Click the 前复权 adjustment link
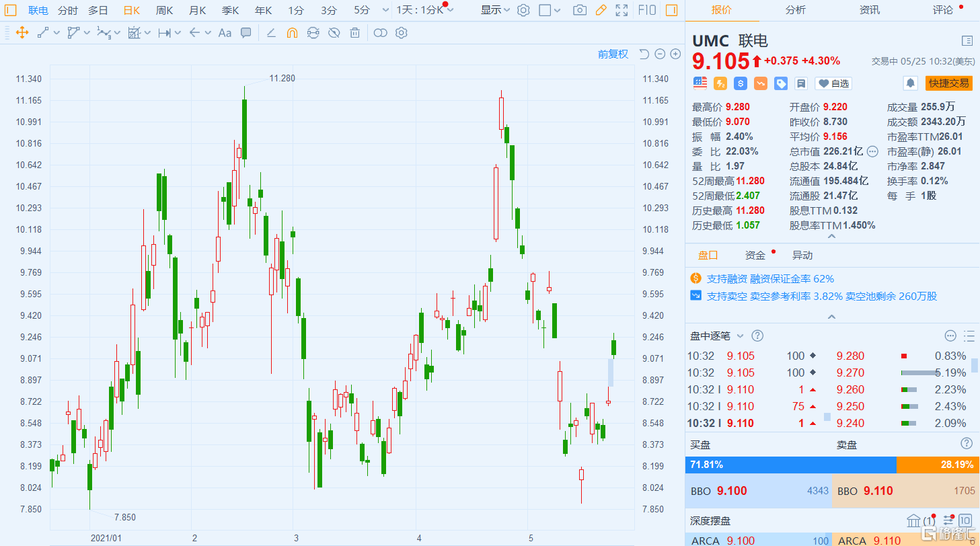This screenshot has height=546, width=980. (613, 54)
